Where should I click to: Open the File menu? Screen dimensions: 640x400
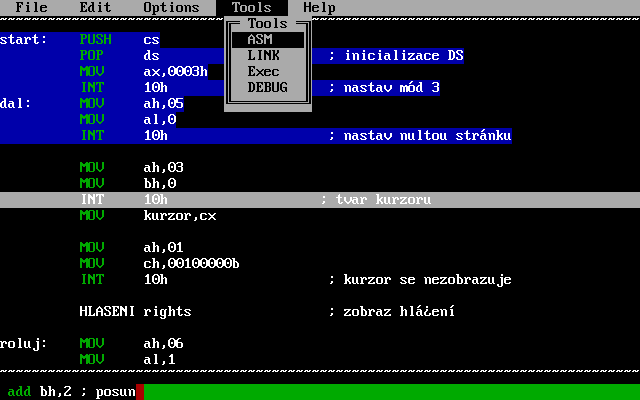(31, 7)
